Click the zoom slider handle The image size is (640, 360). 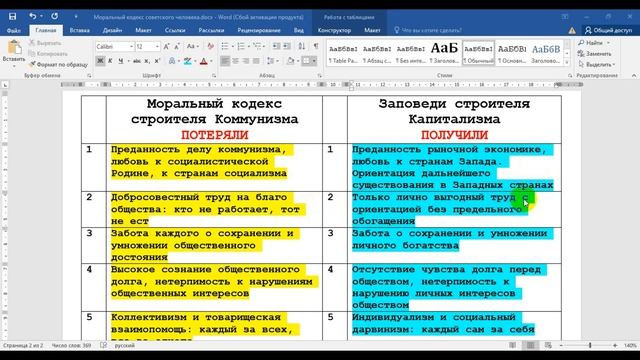pos(590,345)
